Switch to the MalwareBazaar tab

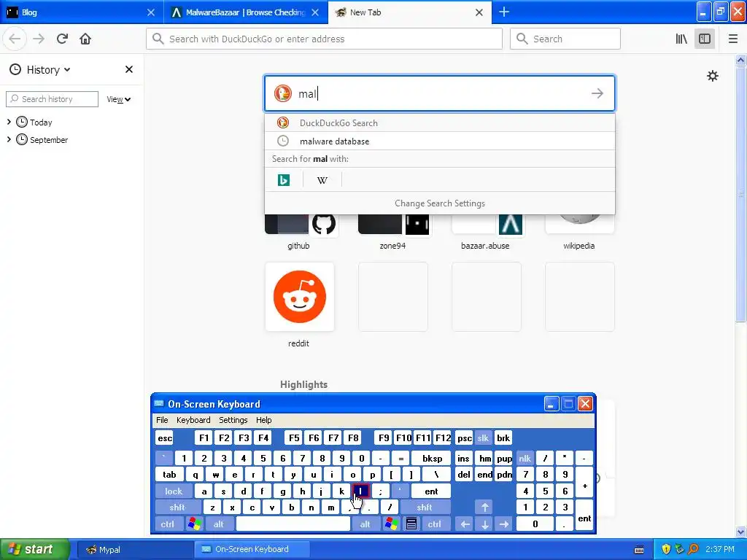(246, 12)
